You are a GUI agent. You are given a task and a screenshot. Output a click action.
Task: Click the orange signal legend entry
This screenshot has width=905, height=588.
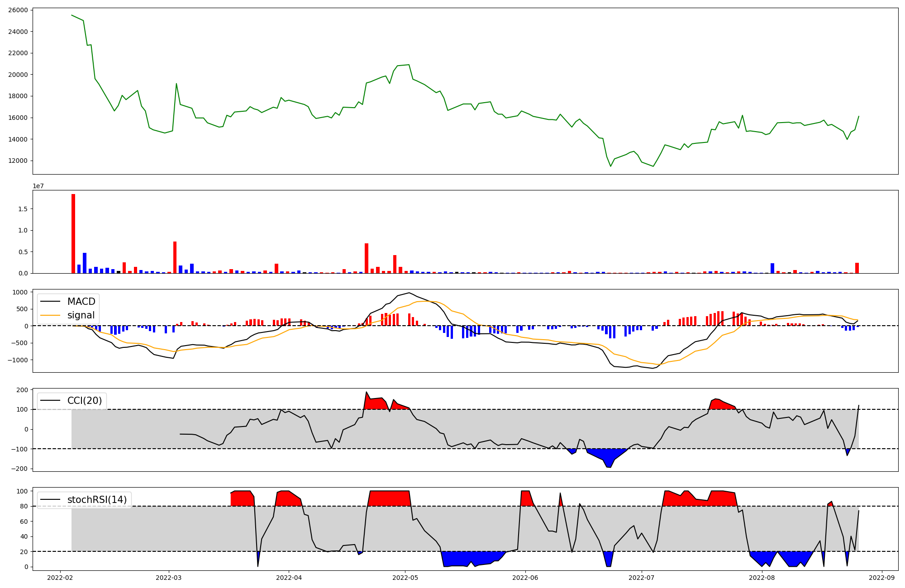pyautogui.click(x=81, y=315)
